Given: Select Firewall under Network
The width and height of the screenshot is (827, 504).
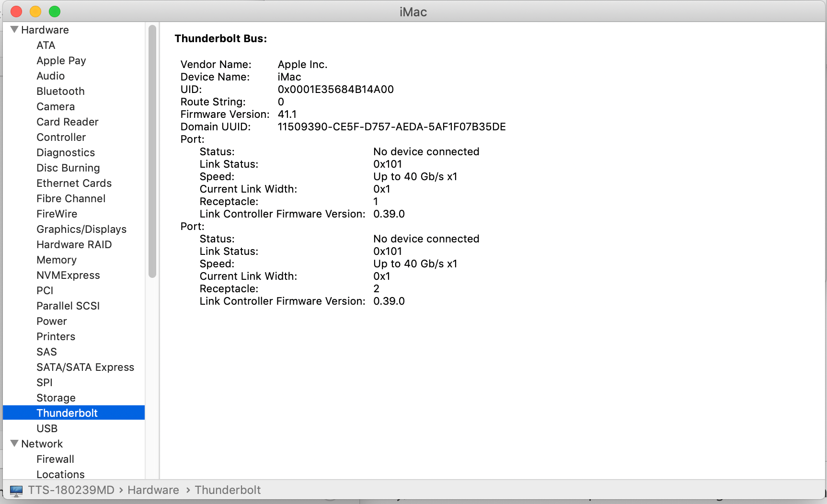Looking at the screenshot, I should click(55, 459).
